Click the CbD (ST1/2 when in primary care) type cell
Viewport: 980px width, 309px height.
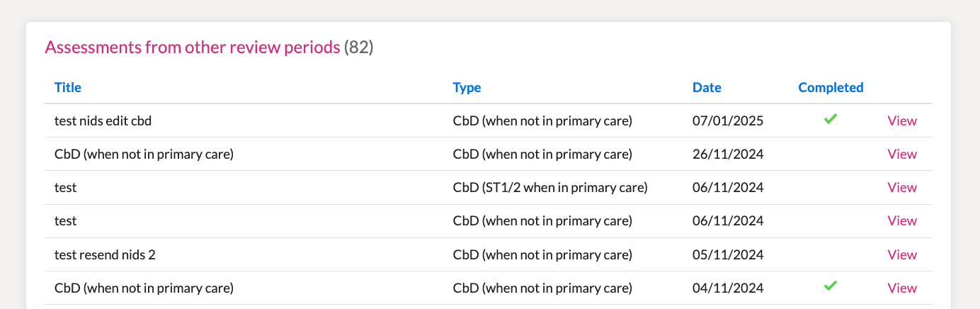click(x=550, y=187)
